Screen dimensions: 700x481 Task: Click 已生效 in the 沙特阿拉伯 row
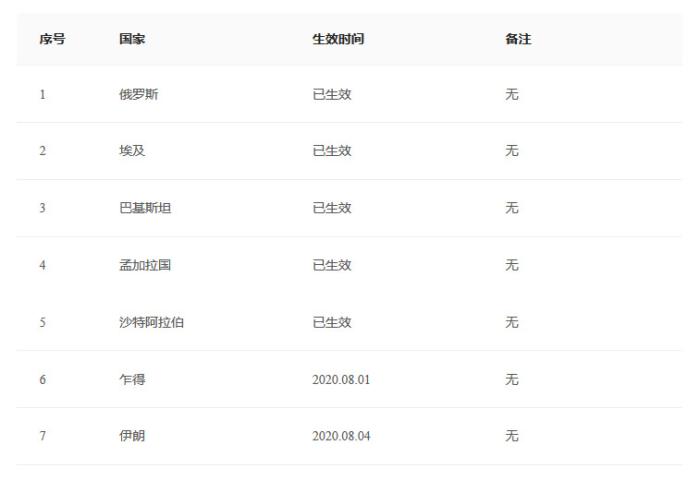pyautogui.click(x=332, y=322)
